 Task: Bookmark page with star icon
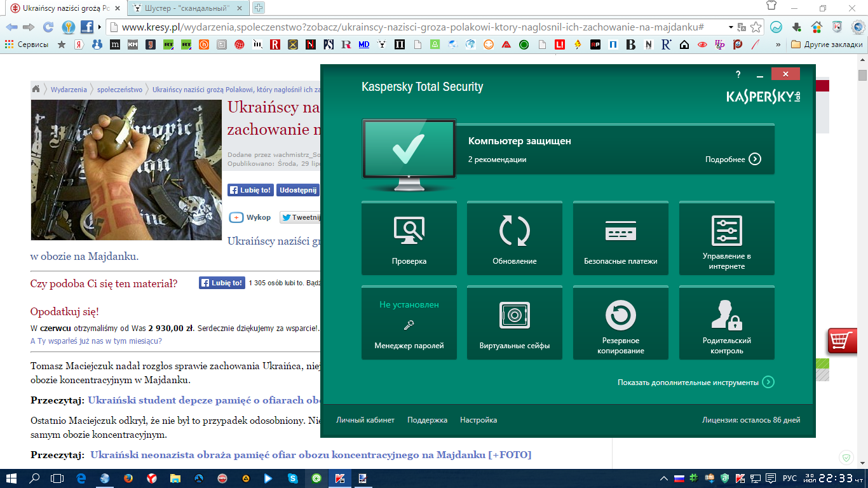coord(756,27)
